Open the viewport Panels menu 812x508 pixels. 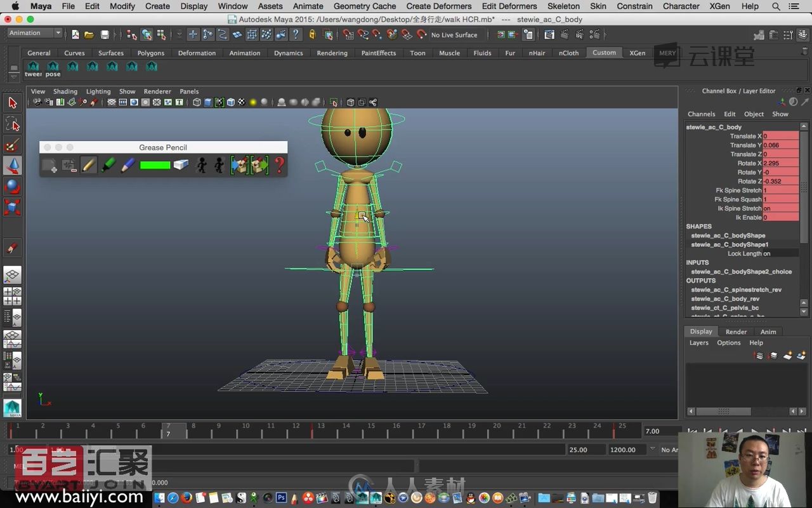coord(189,91)
